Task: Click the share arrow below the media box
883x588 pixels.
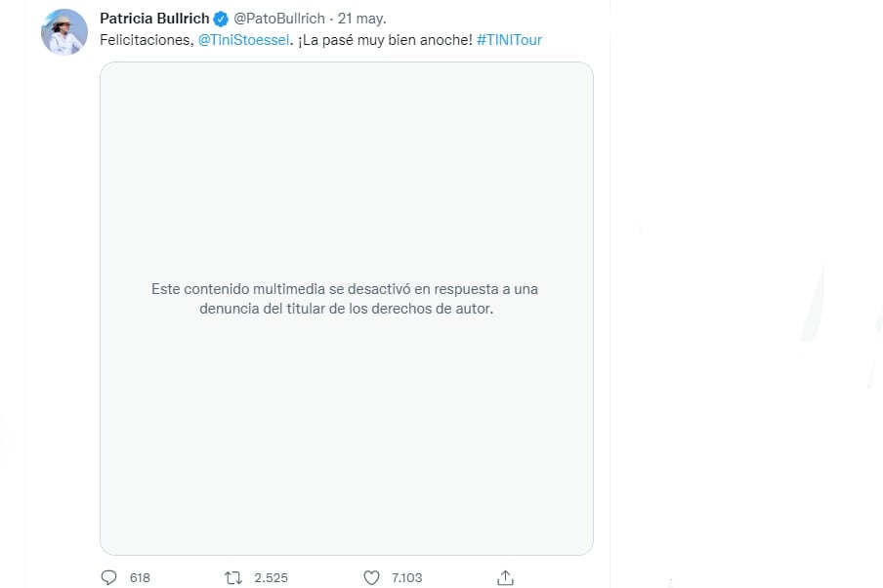Action: 505,577
